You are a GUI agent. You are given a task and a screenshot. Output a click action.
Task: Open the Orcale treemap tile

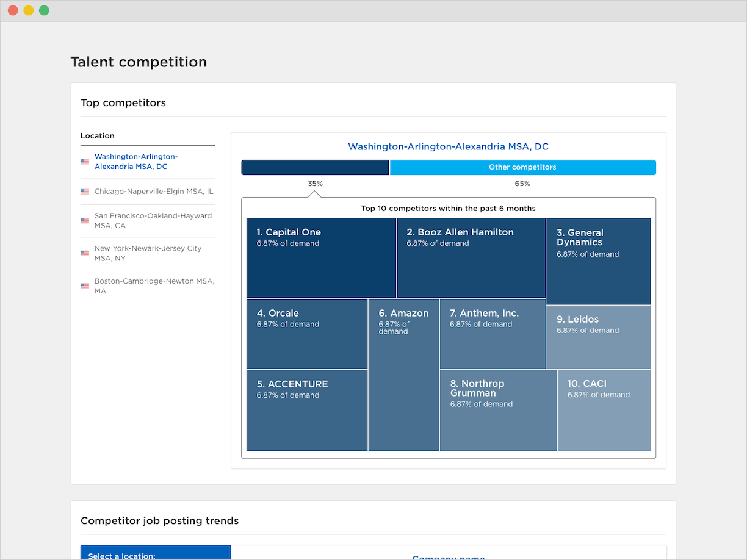307,334
